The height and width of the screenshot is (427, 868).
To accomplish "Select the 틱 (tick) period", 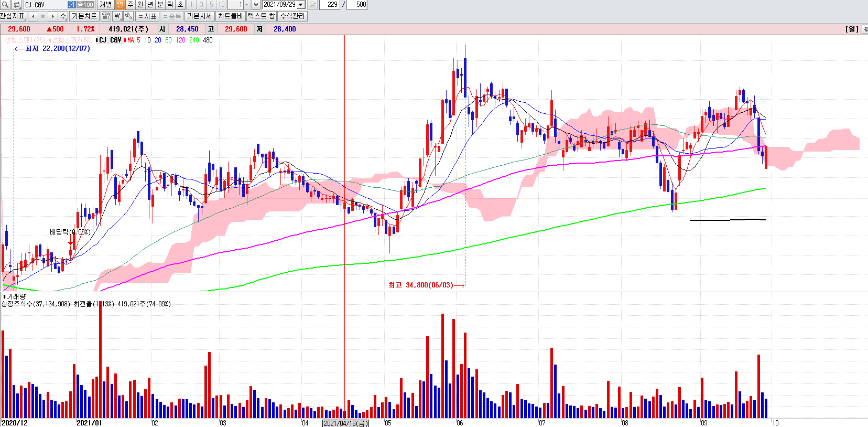I will tap(170, 5).
